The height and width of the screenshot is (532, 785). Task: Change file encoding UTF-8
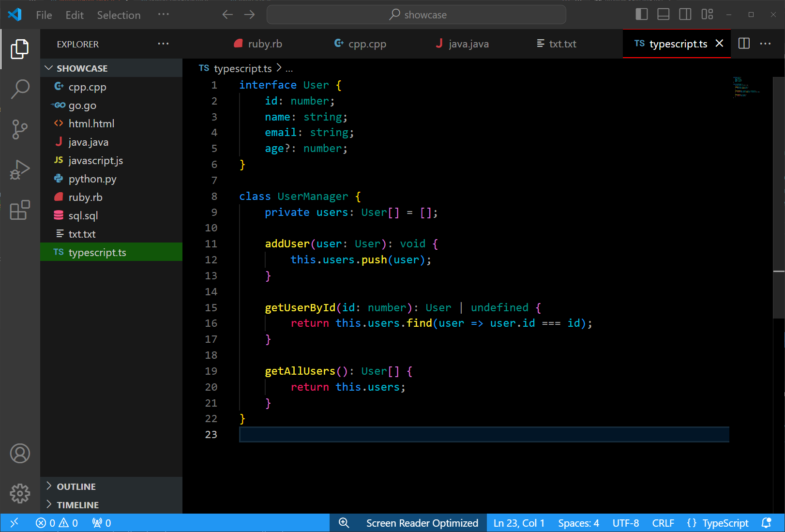click(626, 523)
